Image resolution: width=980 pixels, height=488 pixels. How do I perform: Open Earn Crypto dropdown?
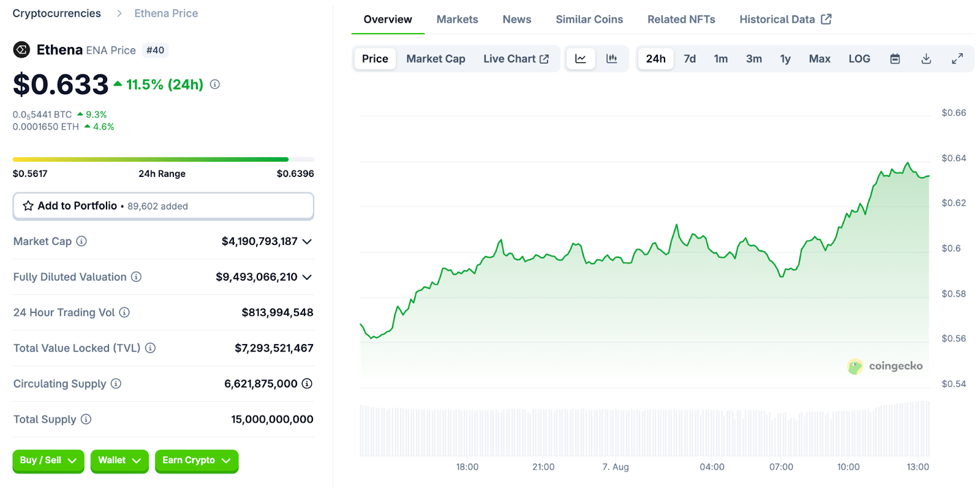[197, 460]
